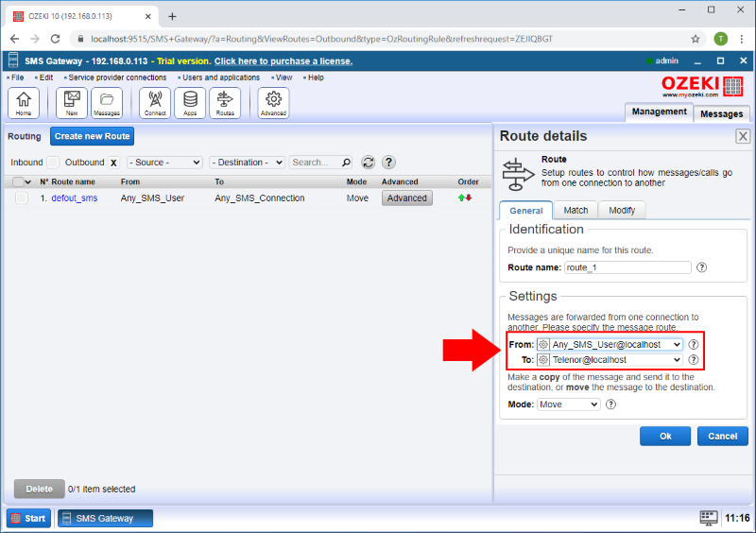Click the Advanced button for defout_sms
The height and width of the screenshot is (533, 756).
tap(407, 198)
